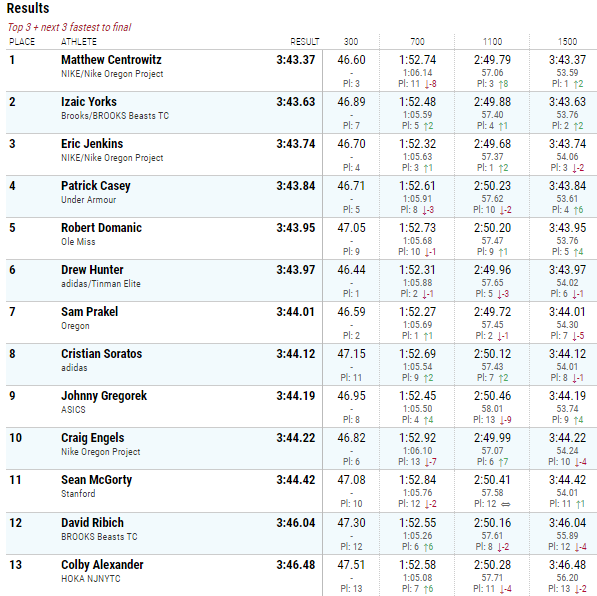The width and height of the screenshot is (597, 596).
Task: Click the PLACE column header
Action: 22,42
